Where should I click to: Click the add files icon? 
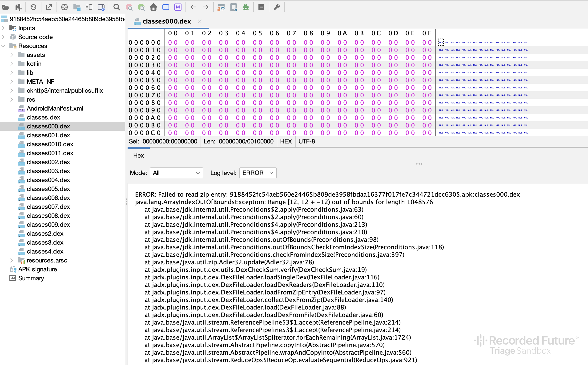click(18, 7)
